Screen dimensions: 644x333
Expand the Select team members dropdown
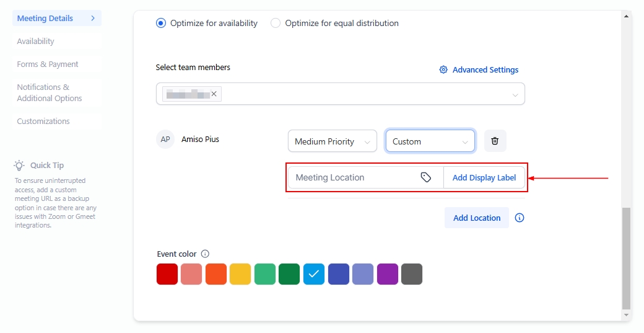tap(515, 95)
